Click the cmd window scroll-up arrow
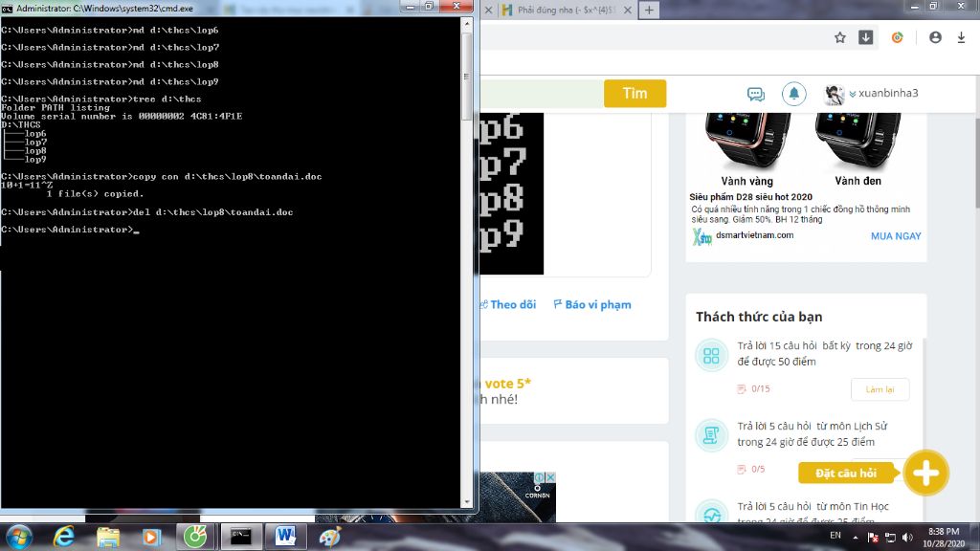This screenshot has width=980, height=551. (466, 24)
